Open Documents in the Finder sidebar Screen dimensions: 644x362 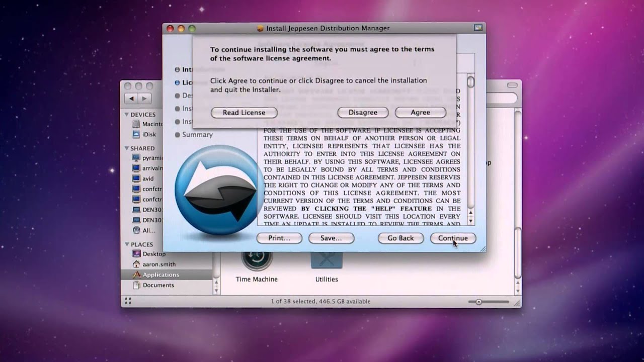(x=153, y=285)
